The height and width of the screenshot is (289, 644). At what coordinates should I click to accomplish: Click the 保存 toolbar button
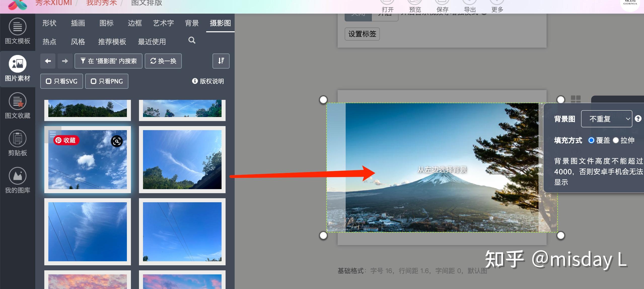pos(442,6)
